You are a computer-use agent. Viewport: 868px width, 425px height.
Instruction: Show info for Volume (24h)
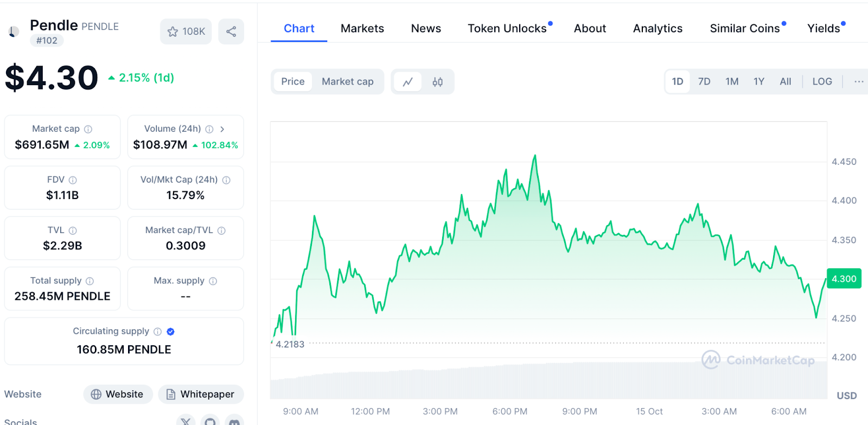(209, 129)
